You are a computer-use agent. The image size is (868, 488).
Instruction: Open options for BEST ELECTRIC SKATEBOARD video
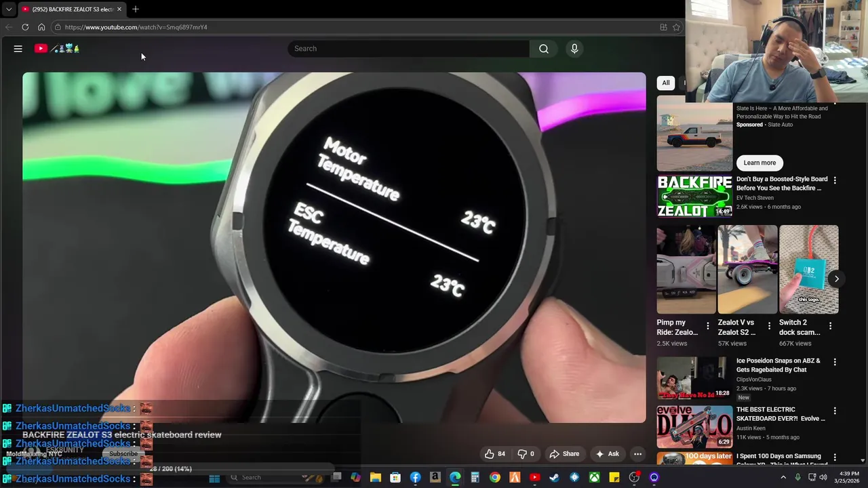pos(835,411)
